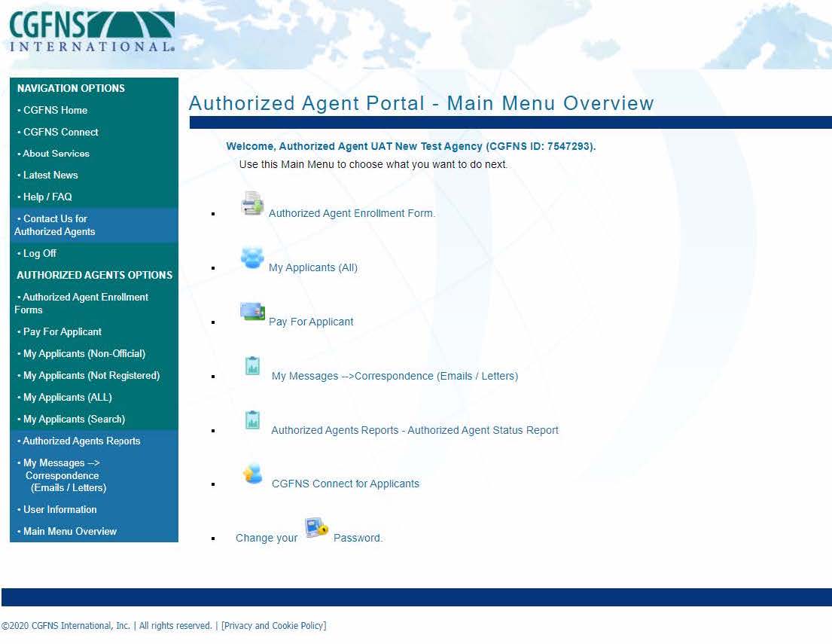Open Authorized Agent Enrollment Forms in sidebar

81,303
